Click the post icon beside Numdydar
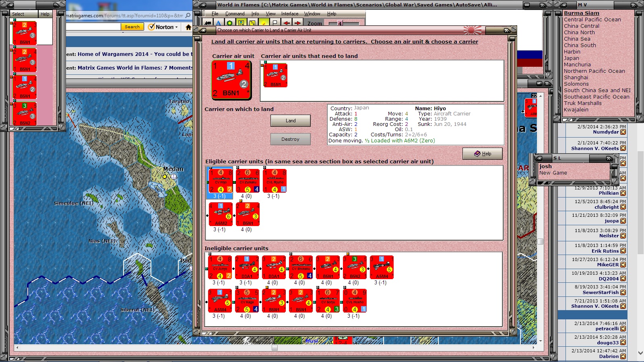 pos(623,132)
